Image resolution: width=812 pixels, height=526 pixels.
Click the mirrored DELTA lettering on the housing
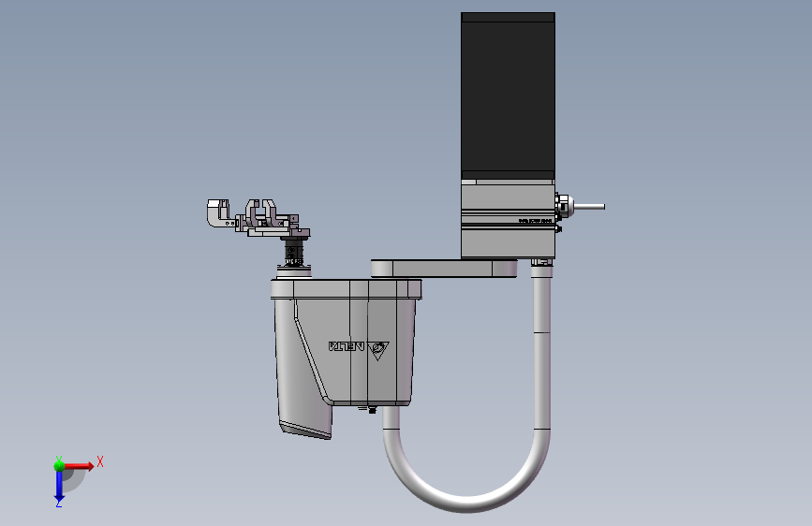pyautogui.click(x=346, y=346)
